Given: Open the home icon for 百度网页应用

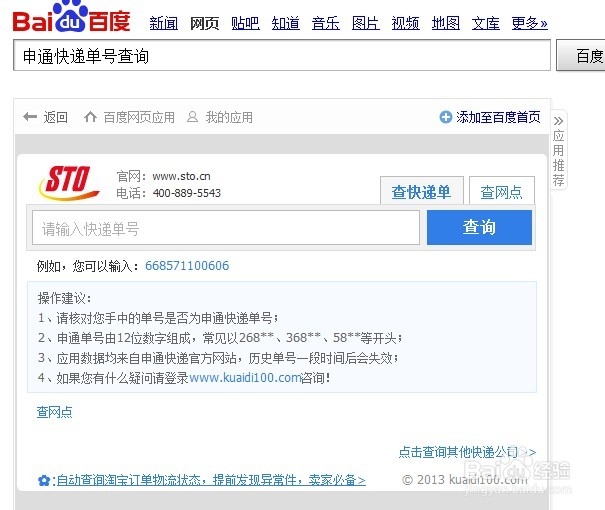Looking at the screenshot, I should click(x=90, y=117).
